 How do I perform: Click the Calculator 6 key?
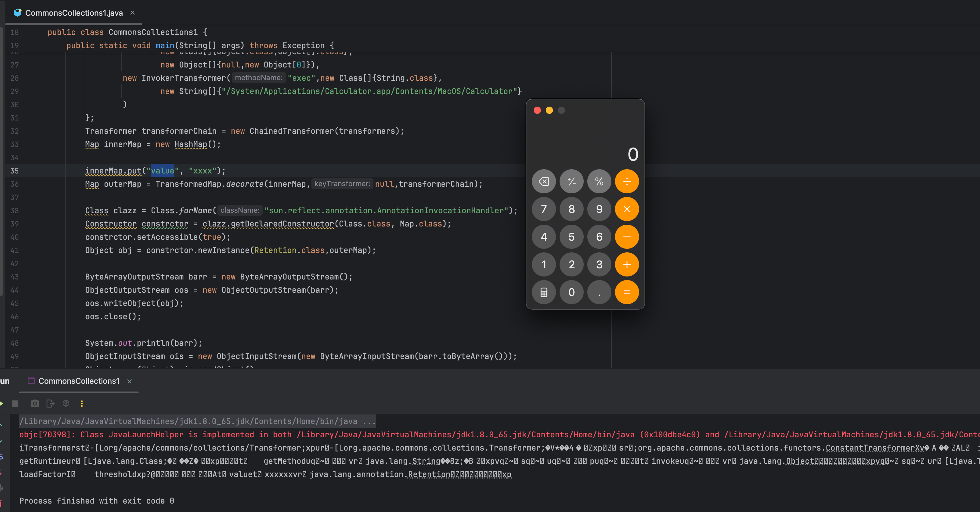coord(599,237)
